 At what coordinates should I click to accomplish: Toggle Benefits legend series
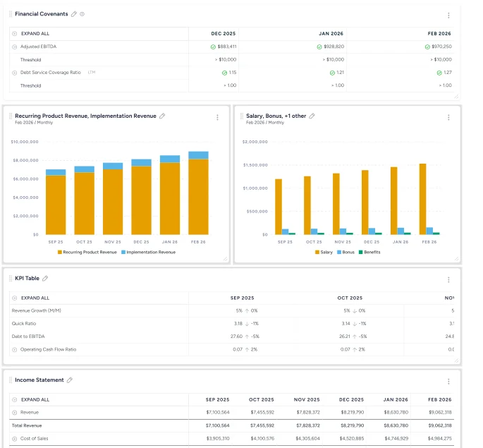click(x=369, y=253)
